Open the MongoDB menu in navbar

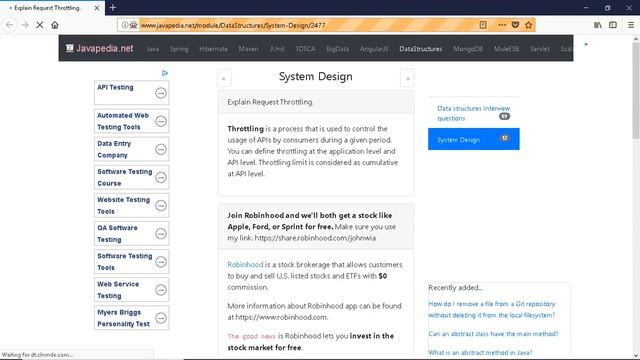[x=468, y=49]
